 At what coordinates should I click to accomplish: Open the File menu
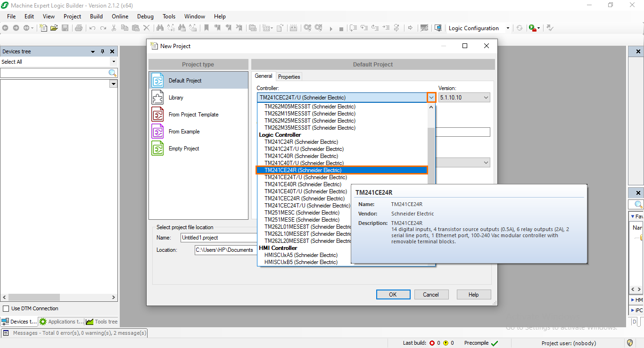pyautogui.click(x=11, y=16)
